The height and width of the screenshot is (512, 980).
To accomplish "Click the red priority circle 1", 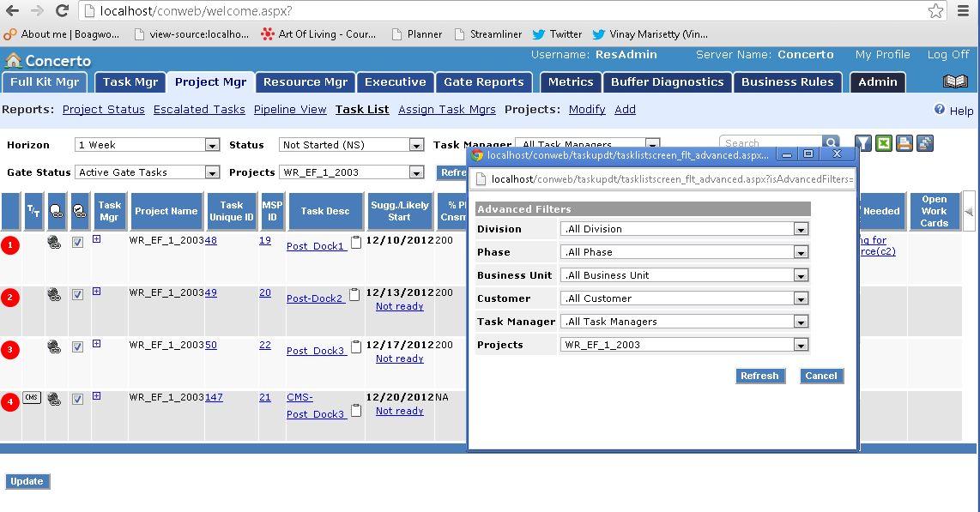I will (x=10, y=245).
